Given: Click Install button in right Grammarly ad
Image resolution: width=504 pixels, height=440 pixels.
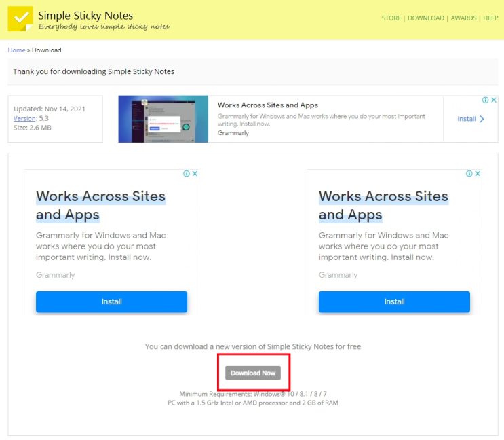Looking at the screenshot, I should [x=394, y=301].
